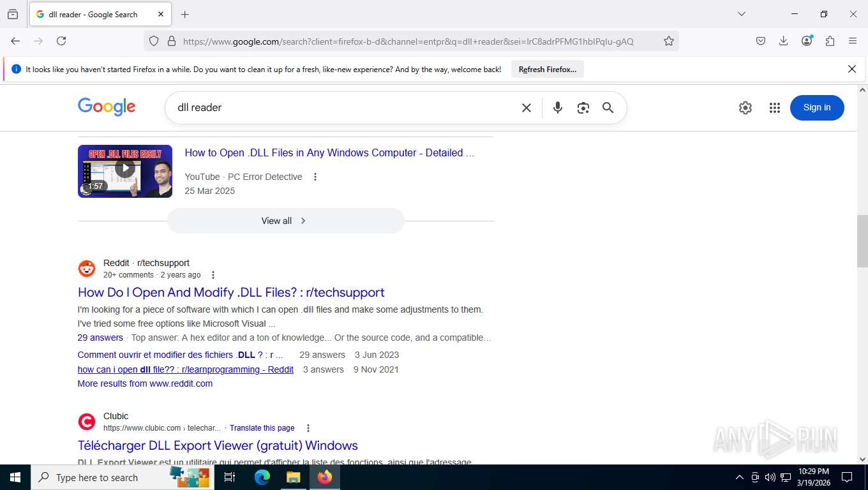The width and height of the screenshot is (868, 490).
Task: Click the taskbar clock showing 10:29 PM
Action: click(813, 477)
